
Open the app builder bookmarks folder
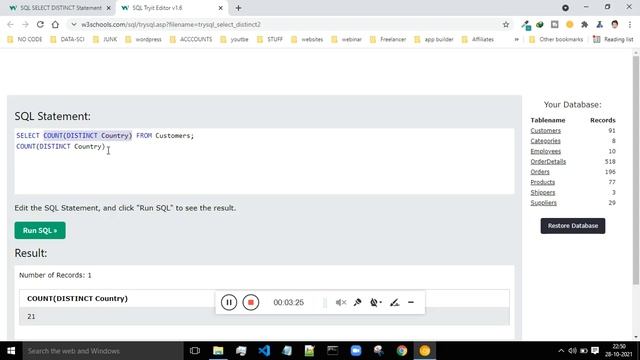[434, 40]
